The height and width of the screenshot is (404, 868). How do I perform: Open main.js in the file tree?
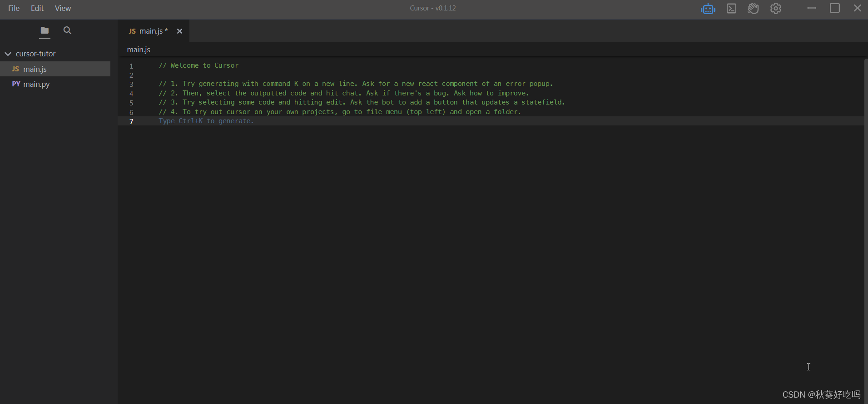55,69
